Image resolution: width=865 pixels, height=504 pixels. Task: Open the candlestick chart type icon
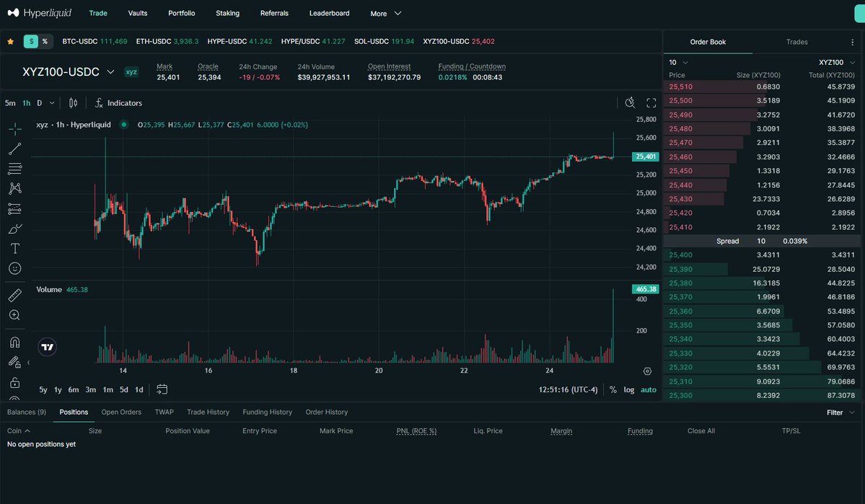pyautogui.click(x=73, y=103)
